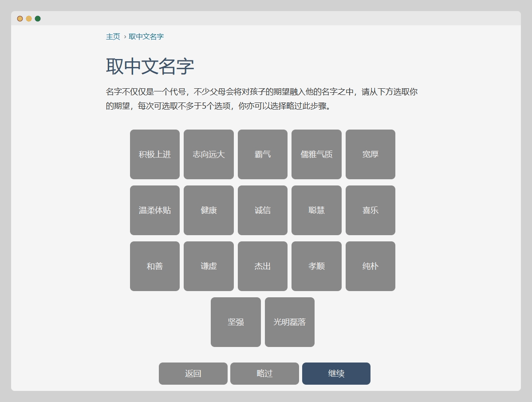Image resolution: width=532 pixels, height=402 pixels.
Task: Choose the 霸气 trait tile
Action: coord(262,154)
